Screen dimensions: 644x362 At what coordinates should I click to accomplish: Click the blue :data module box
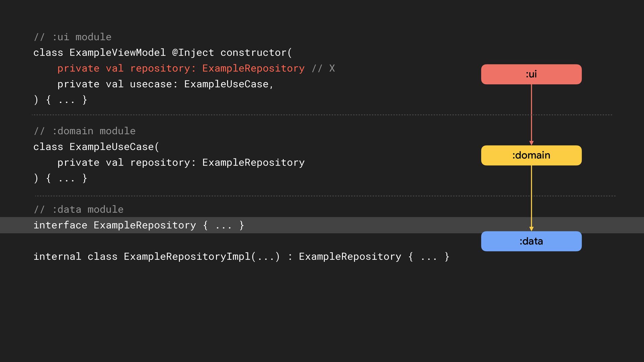click(x=531, y=241)
